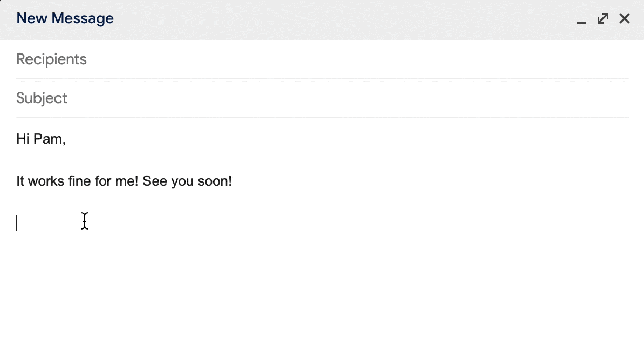Click the gray header bar of the compose window
This screenshot has height=337, width=644.
(324, 19)
